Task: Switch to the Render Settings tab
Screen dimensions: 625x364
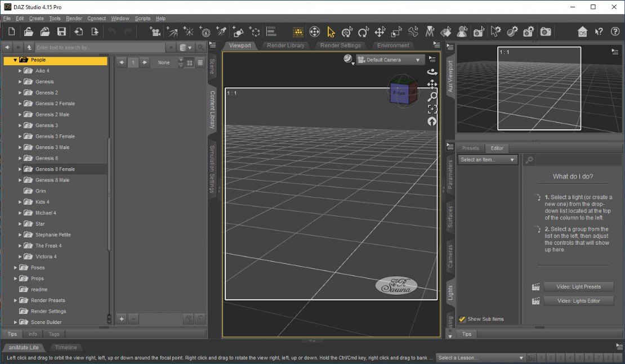Action: pyautogui.click(x=340, y=46)
